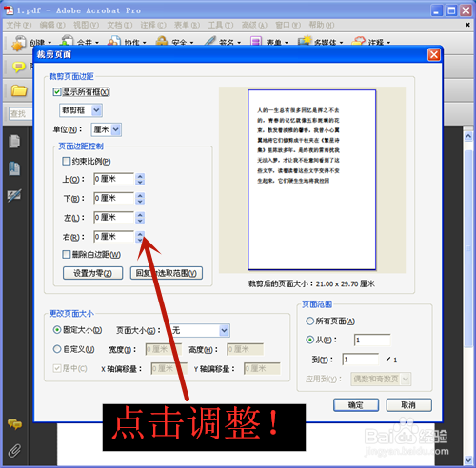
Task: Click the Top (上) margin input field
Action: point(113,179)
